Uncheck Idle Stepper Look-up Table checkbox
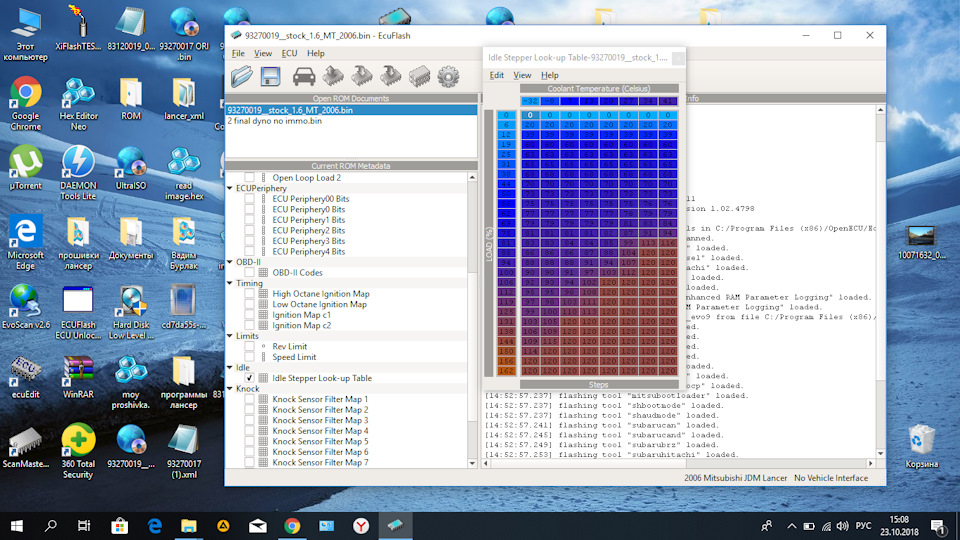The height and width of the screenshot is (540, 960). 249,378
